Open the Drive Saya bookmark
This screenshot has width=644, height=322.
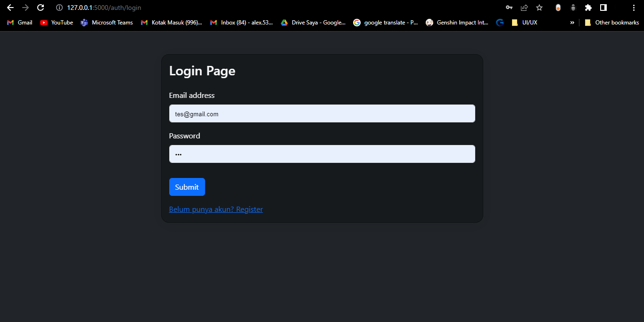[x=313, y=22]
